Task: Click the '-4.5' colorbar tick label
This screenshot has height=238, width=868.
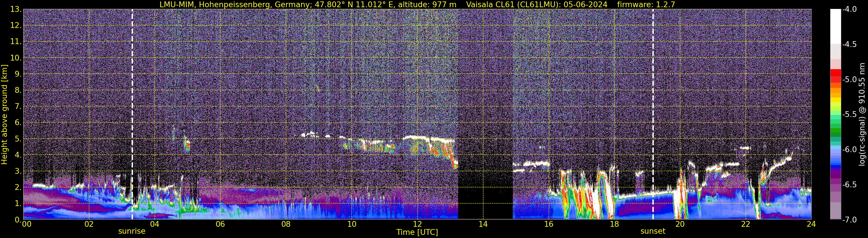Action: pyautogui.click(x=849, y=44)
